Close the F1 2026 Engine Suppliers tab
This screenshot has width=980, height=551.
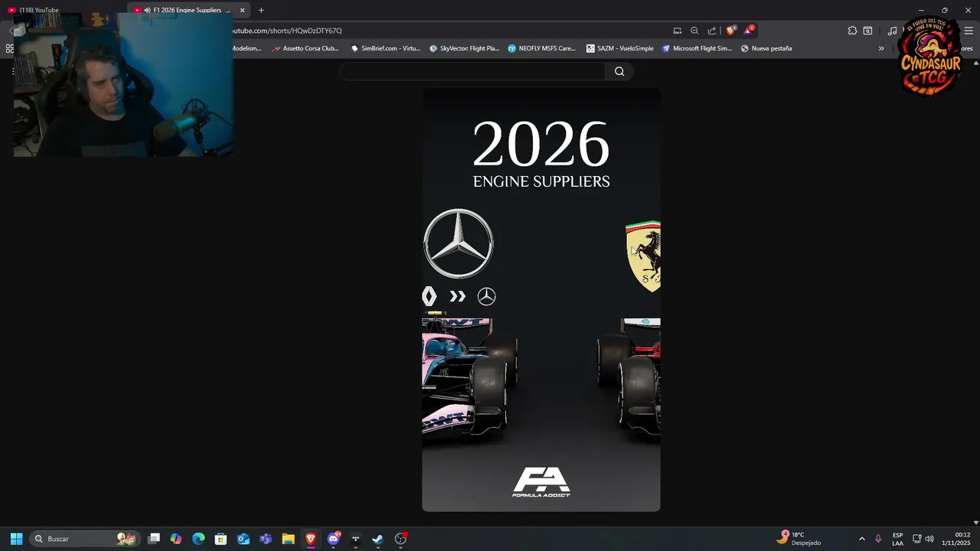tap(243, 10)
